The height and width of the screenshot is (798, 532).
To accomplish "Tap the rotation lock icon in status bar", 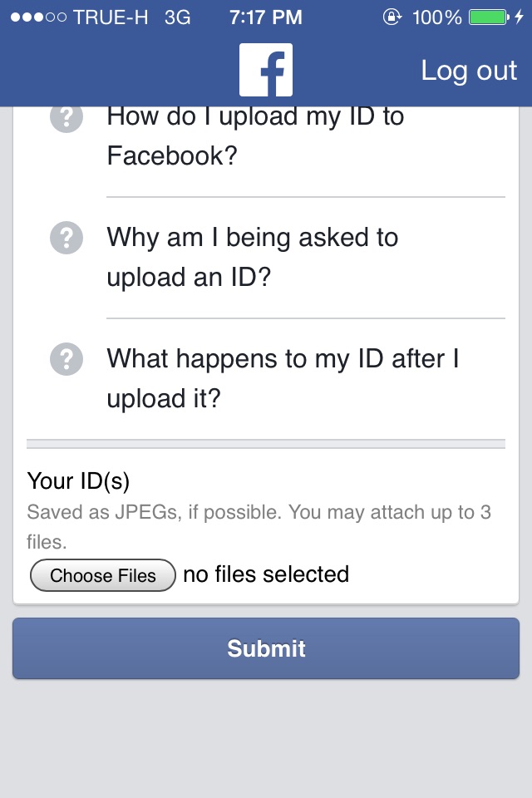I will pyautogui.click(x=392, y=17).
